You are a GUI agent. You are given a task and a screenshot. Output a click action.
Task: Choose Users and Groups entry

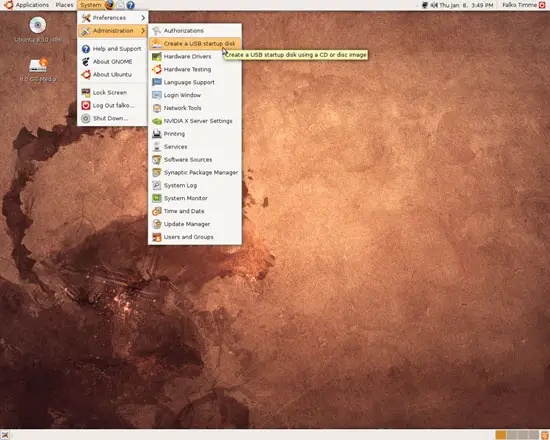pyautogui.click(x=195, y=237)
